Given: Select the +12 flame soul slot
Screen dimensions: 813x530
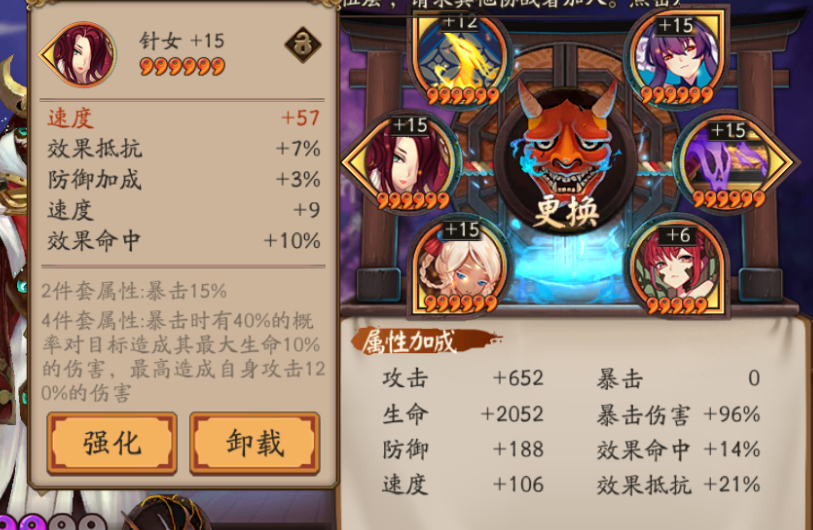Looking at the screenshot, I should click(461, 58).
